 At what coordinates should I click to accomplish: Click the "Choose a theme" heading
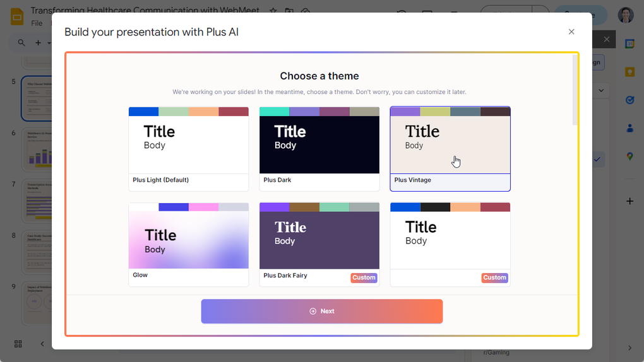(x=319, y=76)
